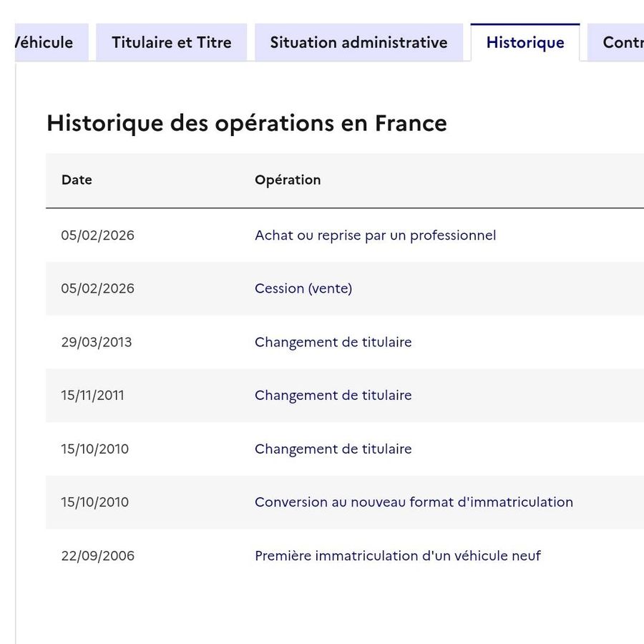Go to the partially visible Véhicule tab
644x644 pixels.
[x=47, y=42]
